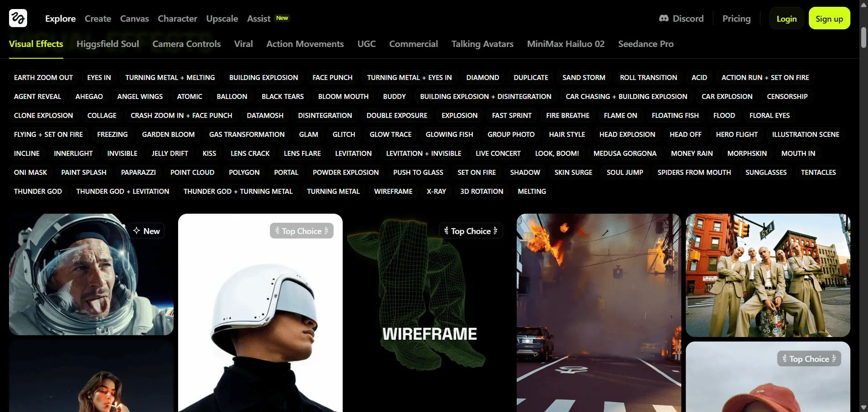Switch to the Camera Controls tab

[x=186, y=44]
